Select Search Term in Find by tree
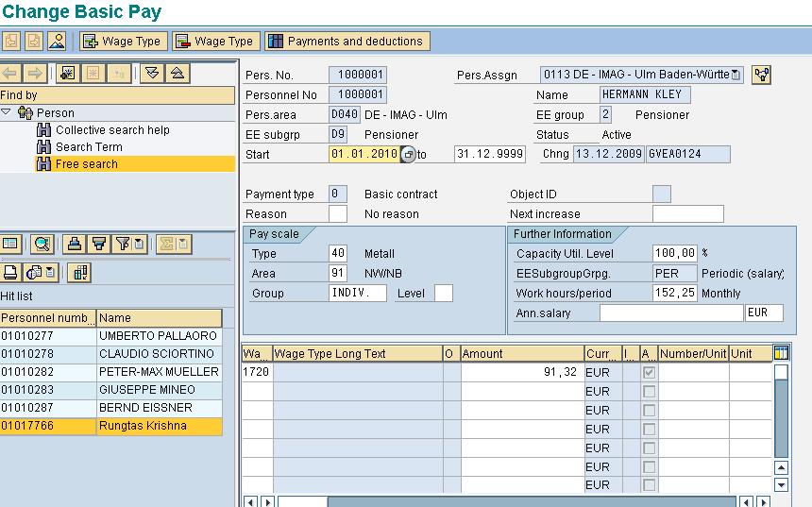This screenshot has width=812, height=507. (x=88, y=147)
